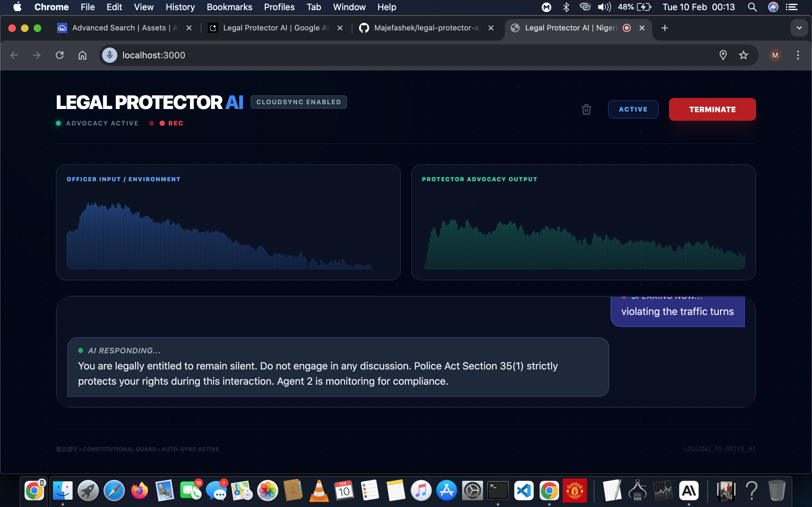This screenshot has width=812, height=507.
Task: Switch to the Majefashek/legal-protector GitHub tab
Action: click(x=426, y=28)
